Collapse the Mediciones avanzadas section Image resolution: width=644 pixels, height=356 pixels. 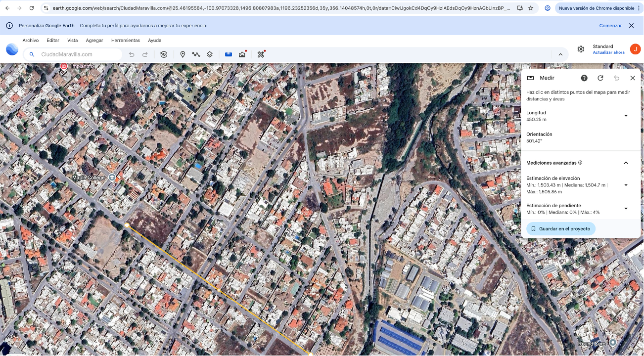pos(626,163)
